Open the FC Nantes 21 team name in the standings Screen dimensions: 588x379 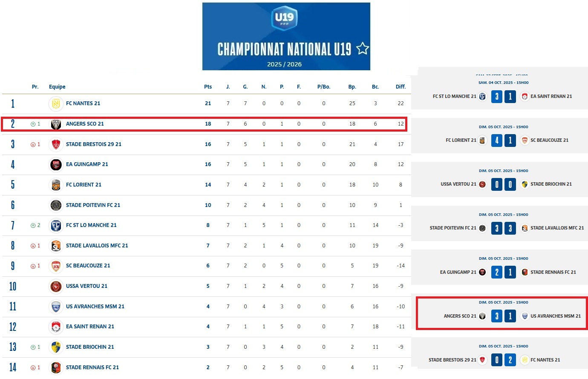tap(83, 103)
